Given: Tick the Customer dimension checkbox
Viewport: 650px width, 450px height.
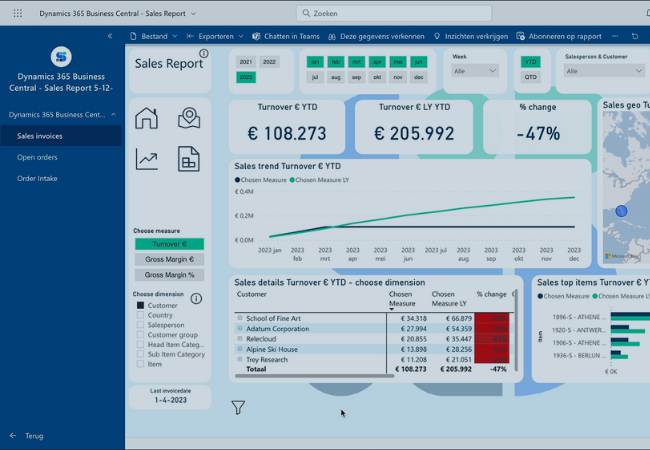Looking at the screenshot, I should [x=141, y=305].
